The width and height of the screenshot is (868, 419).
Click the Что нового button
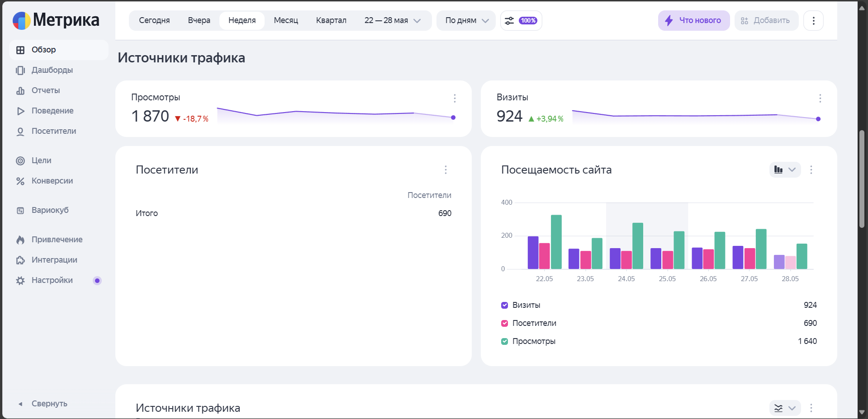(x=693, y=20)
